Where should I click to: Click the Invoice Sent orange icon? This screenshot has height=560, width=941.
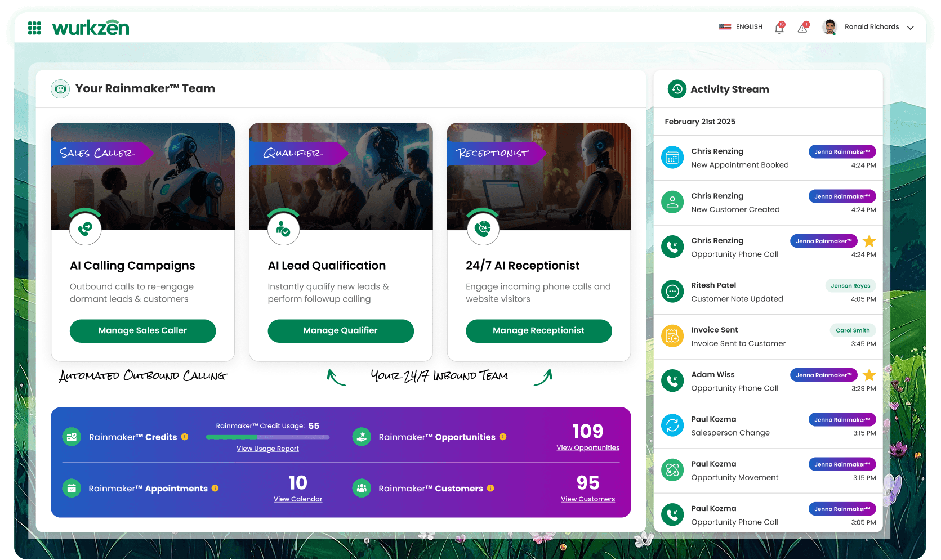click(672, 337)
